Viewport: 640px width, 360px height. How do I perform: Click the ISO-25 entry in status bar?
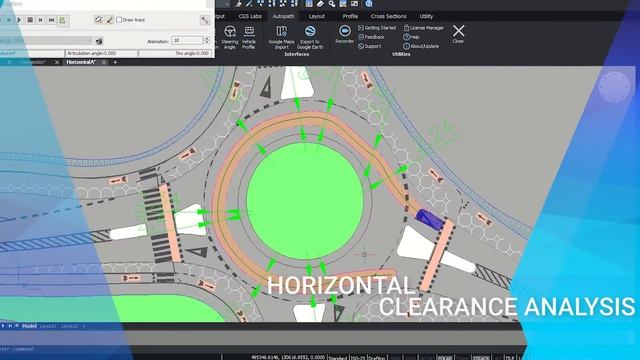[358, 358]
